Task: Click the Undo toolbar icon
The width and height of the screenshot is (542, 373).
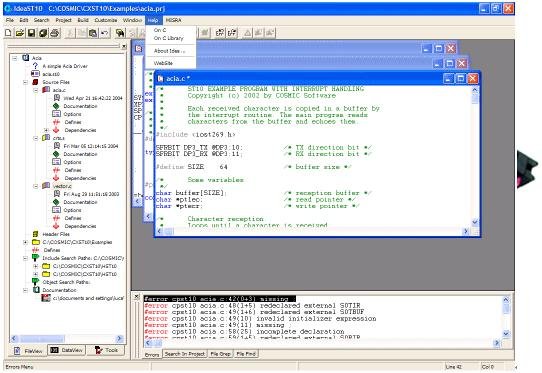Action: tap(105, 33)
